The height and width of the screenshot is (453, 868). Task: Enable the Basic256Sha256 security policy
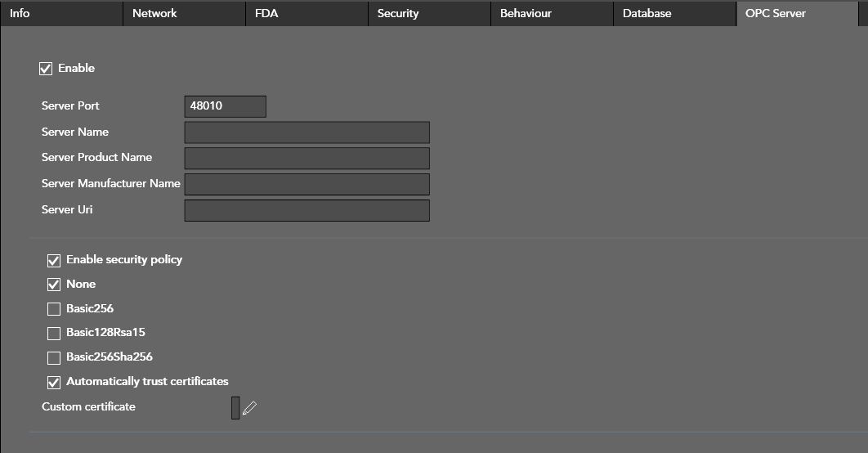pos(54,357)
